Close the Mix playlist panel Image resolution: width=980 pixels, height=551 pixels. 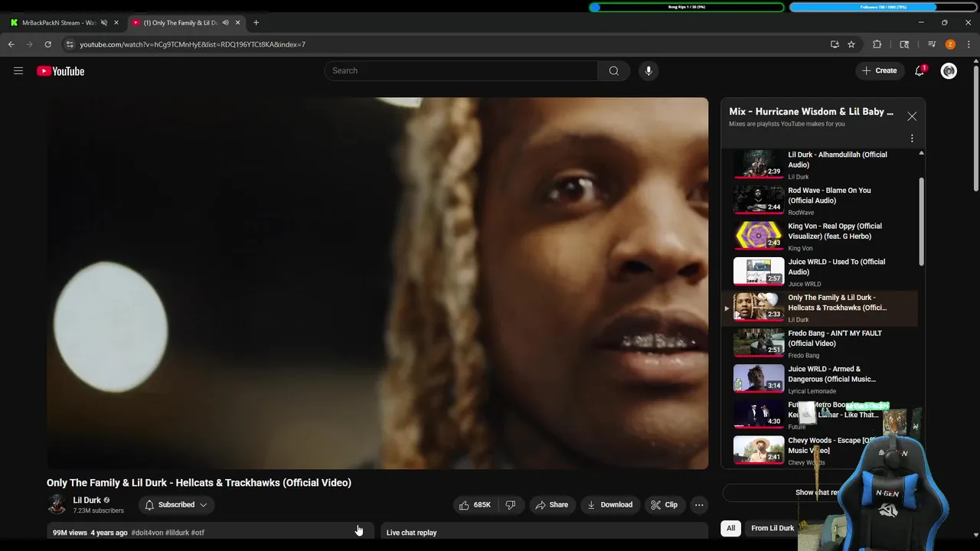point(912,116)
